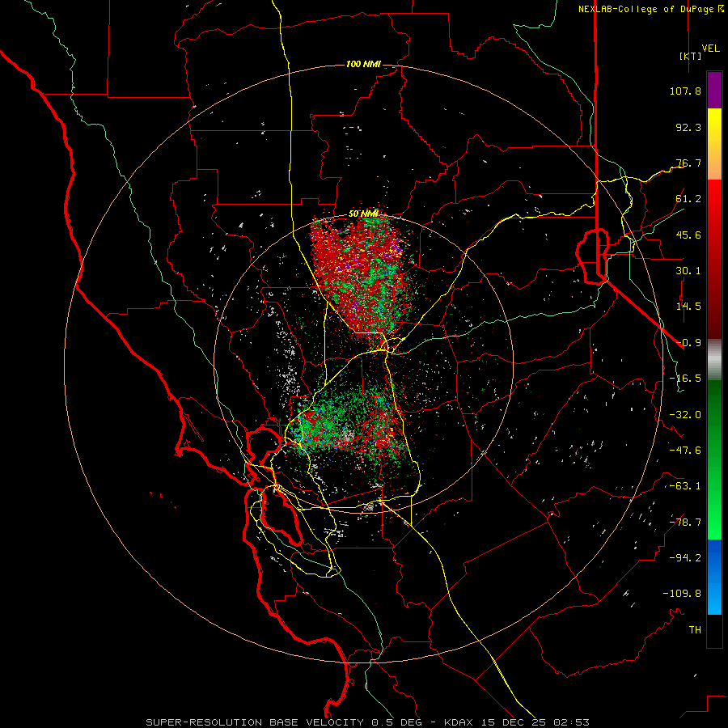Click the 107.8 velocity scale value
The width and height of the screenshot is (728, 728).
[x=685, y=91]
